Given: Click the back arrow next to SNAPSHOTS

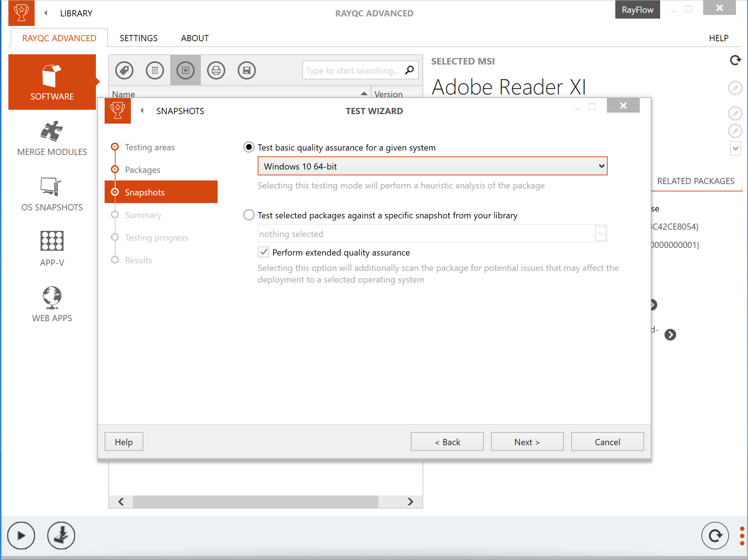Looking at the screenshot, I should point(142,111).
